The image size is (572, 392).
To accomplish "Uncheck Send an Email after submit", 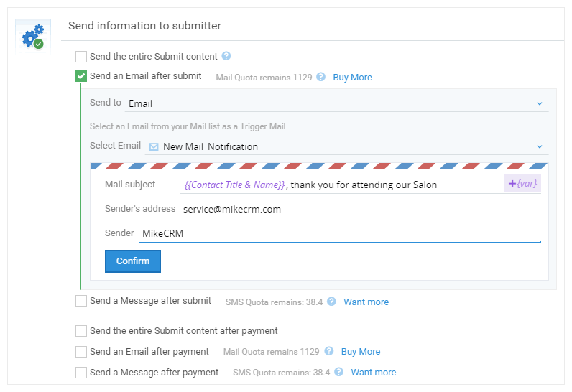I will pyautogui.click(x=81, y=76).
